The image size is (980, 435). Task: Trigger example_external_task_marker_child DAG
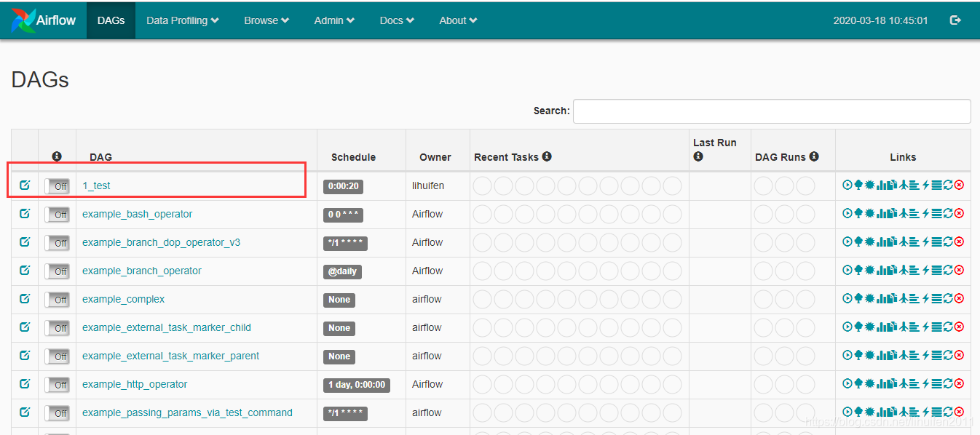847,327
